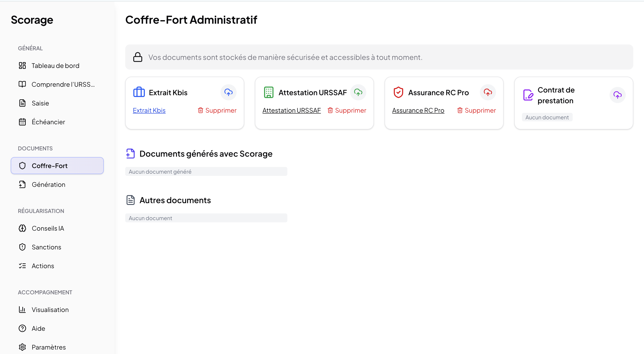This screenshot has width=644, height=354.
Task: Click the red upload icon for Assurance RC Pro
Action: click(x=487, y=93)
